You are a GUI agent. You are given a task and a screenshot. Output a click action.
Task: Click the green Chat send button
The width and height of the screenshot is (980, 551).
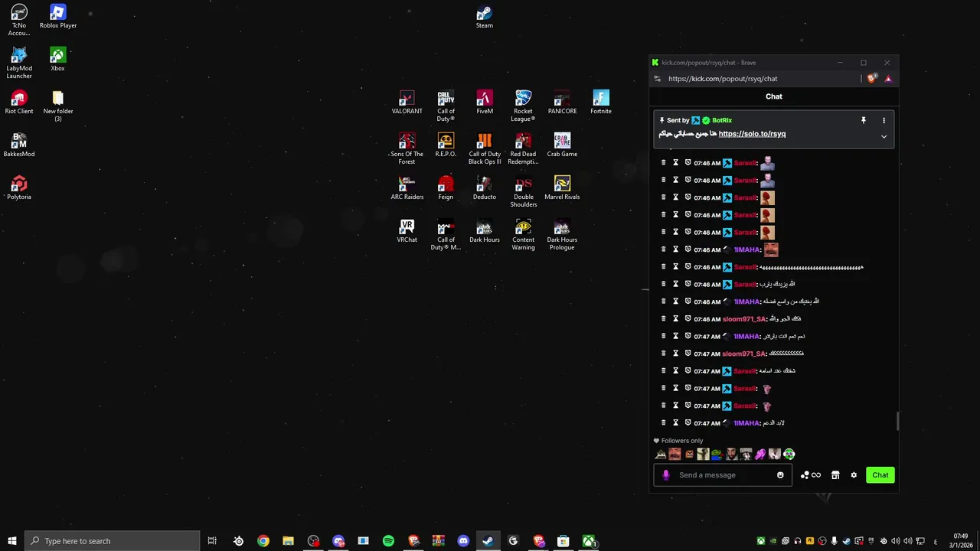[x=880, y=475]
